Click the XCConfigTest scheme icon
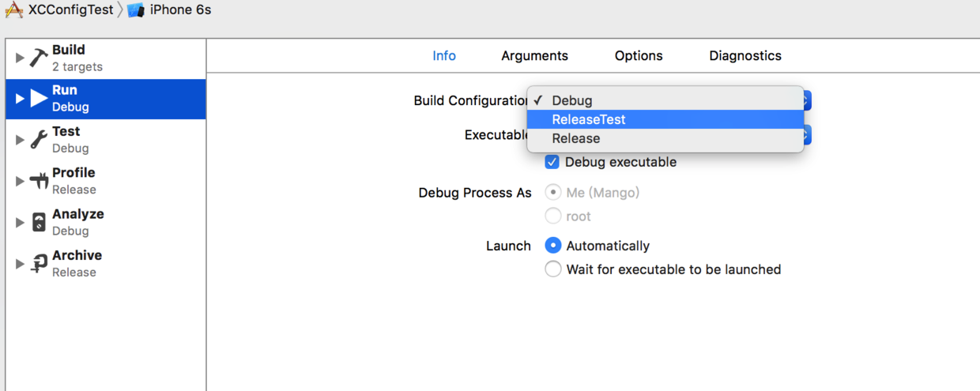980x391 pixels. tap(14, 10)
